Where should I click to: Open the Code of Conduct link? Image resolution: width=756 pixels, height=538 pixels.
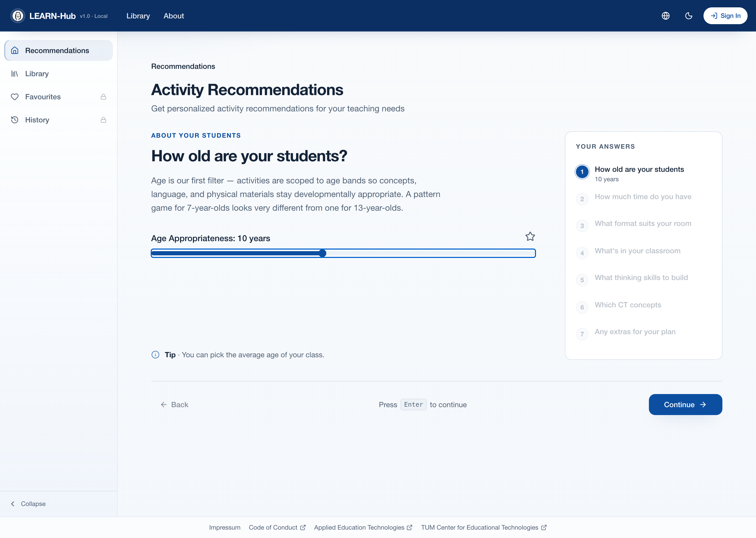click(x=277, y=527)
